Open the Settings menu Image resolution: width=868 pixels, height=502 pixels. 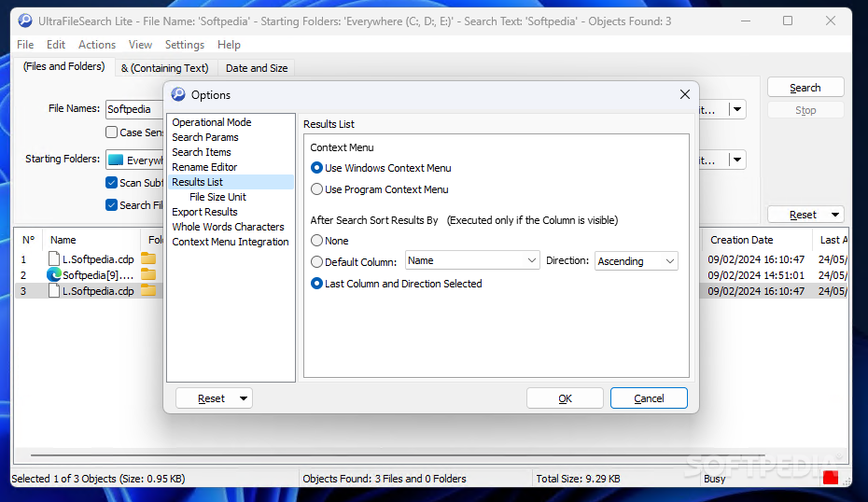pos(185,44)
